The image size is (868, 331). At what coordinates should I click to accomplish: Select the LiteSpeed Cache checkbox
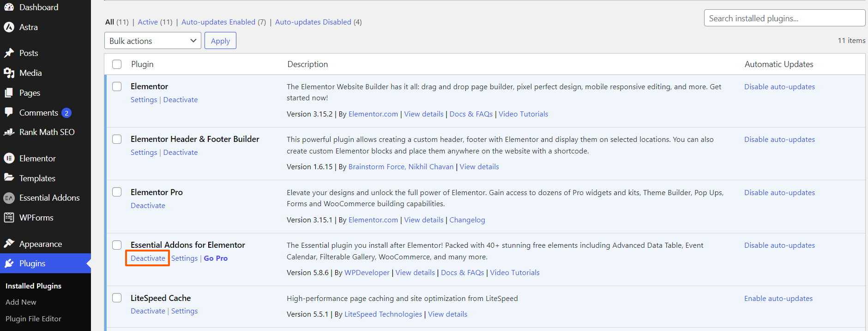point(117,298)
